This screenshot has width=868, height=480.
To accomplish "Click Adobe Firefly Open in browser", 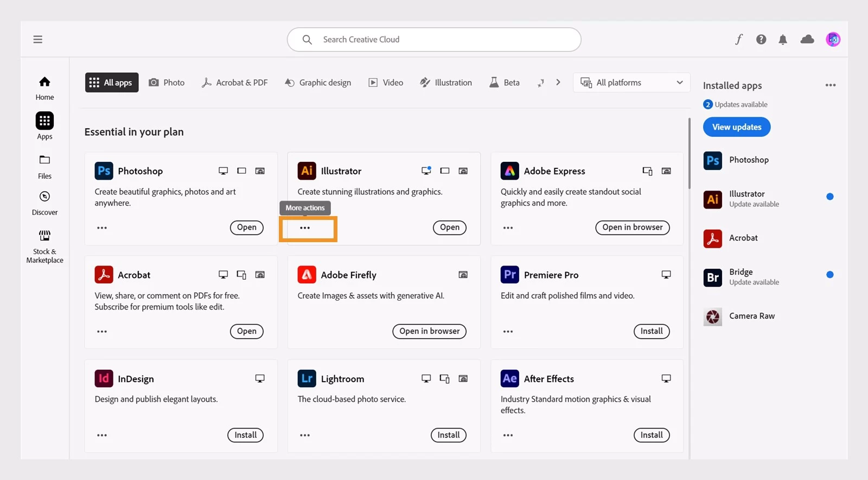I will (429, 331).
